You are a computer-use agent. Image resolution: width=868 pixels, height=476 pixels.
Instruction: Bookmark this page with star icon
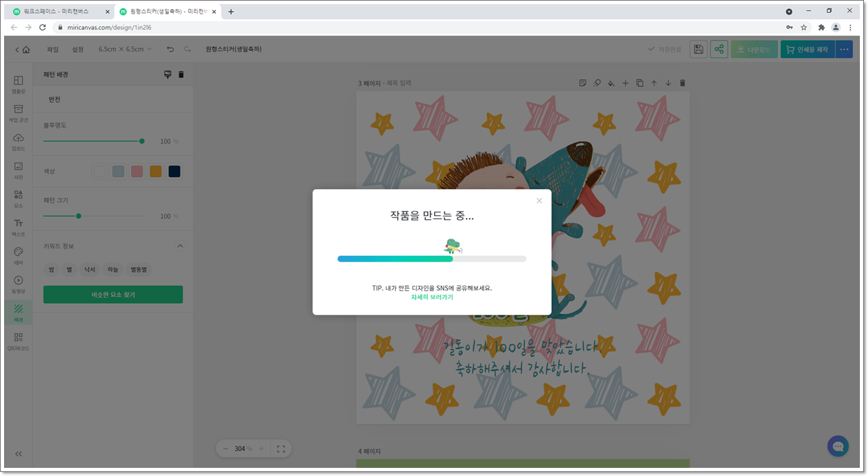tap(804, 27)
